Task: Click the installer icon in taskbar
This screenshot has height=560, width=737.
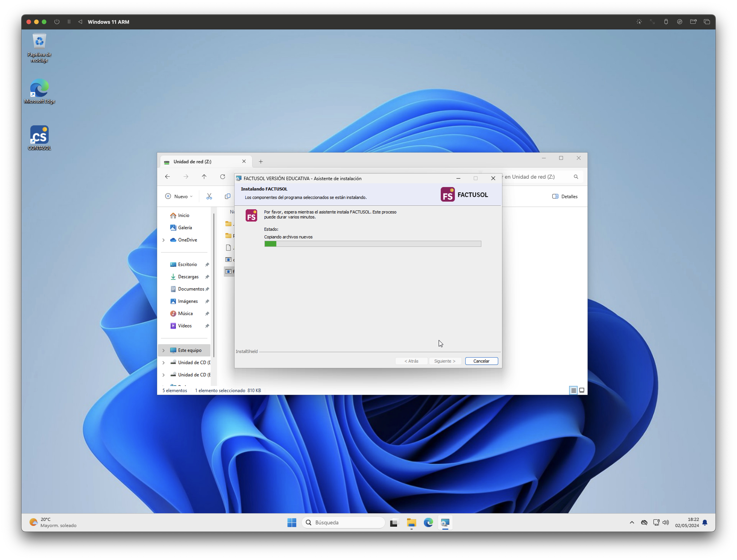Action: [x=445, y=522]
